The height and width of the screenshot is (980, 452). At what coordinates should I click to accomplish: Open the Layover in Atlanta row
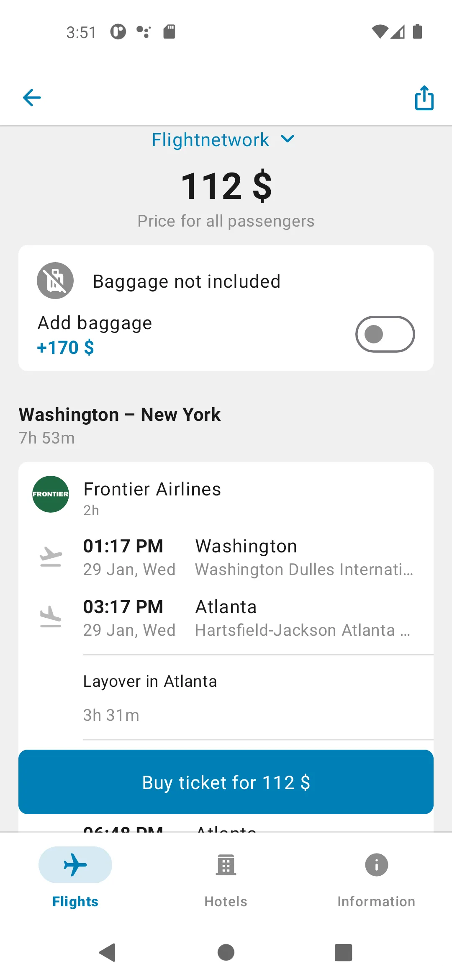(258, 698)
